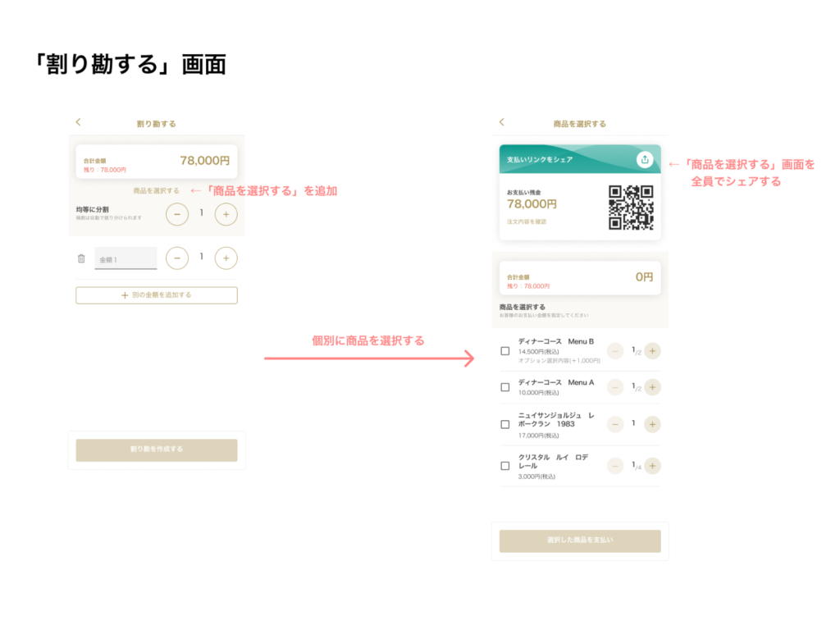Viewport: 840px width, 630px height.
Task: Click the 割り勘を作成する button
Action: [x=157, y=450]
